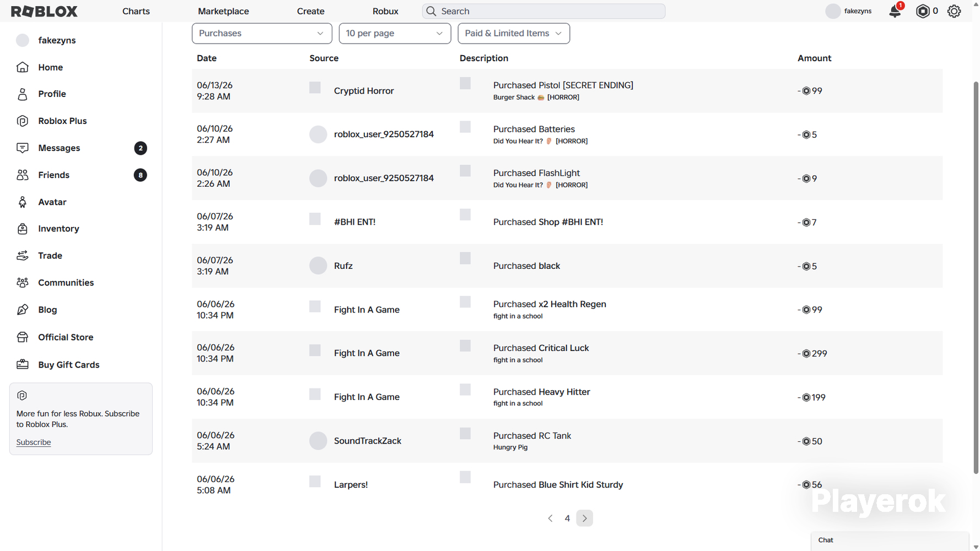
Task: Click the 06/13/26 9:28 AM date cell
Action: (x=215, y=91)
